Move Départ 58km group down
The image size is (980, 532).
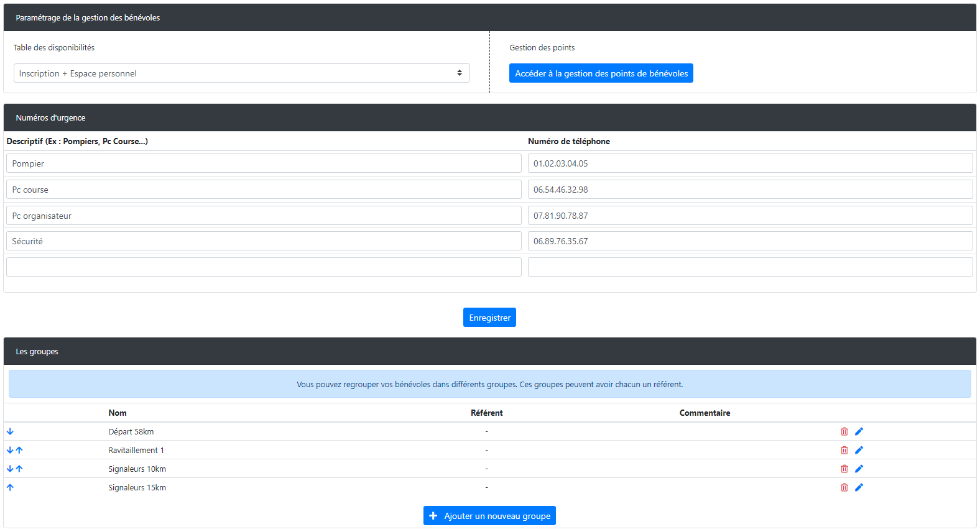click(x=10, y=431)
